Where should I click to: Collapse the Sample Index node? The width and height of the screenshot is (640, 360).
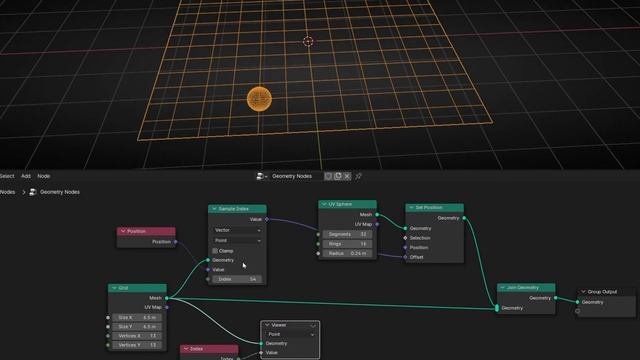coord(214,209)
